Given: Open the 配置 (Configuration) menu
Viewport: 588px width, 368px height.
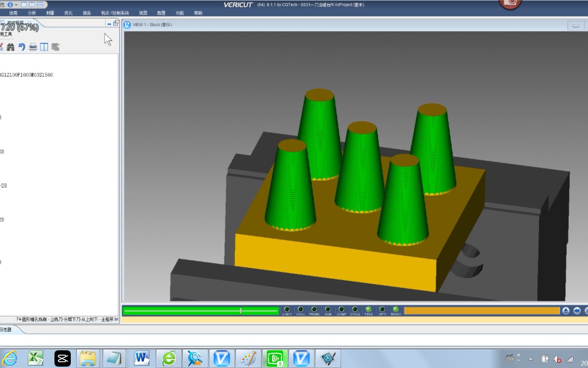Looking at the screenshot, I should click(161, 13).
